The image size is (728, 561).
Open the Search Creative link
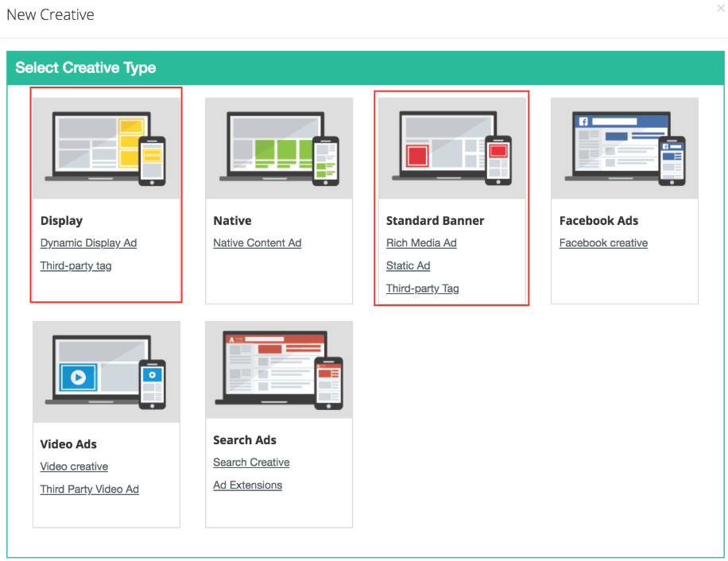(x=251, y=462)
